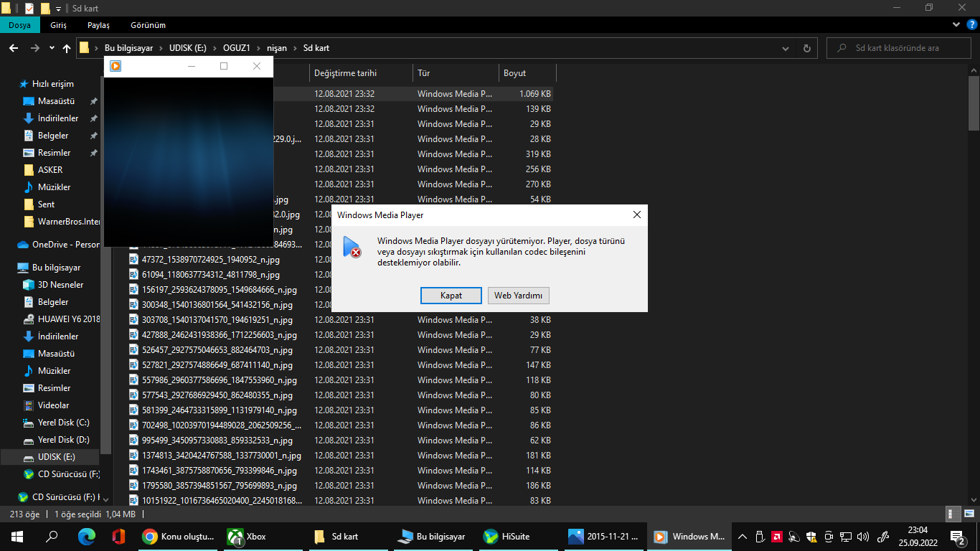Image resolution: width=980 pixels, height=551 pixels.
Task: Open Explorer help question mark
Action: point(972,25)
